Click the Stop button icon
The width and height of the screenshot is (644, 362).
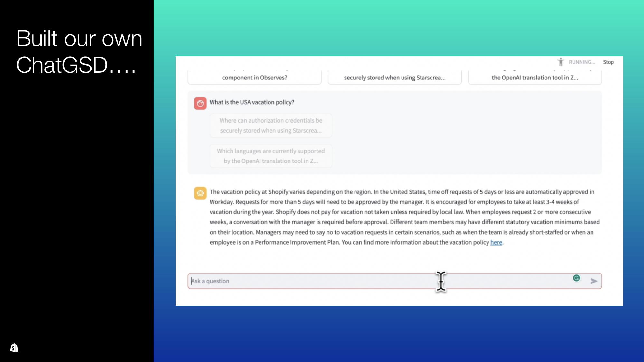609,62
